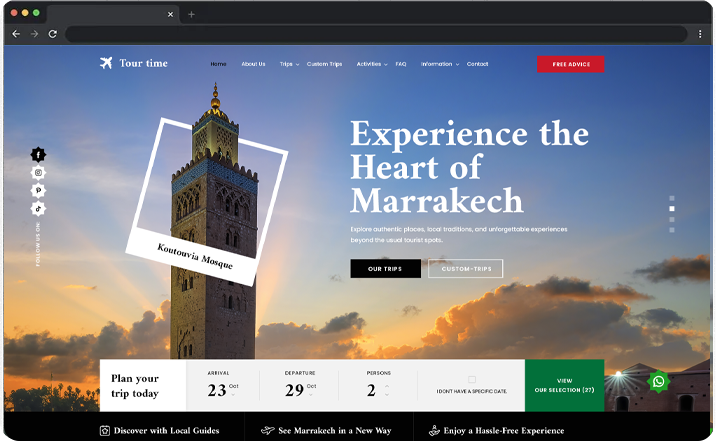Click the black Our Trips button
The image size is (716, 441).
[x=385, y=269]
